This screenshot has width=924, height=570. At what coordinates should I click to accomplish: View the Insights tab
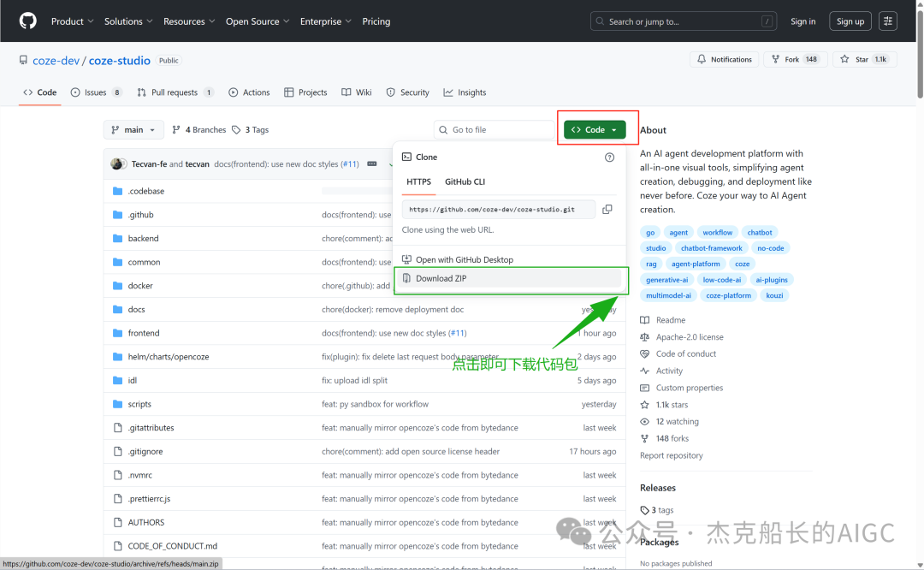click(x=465, y=92)
